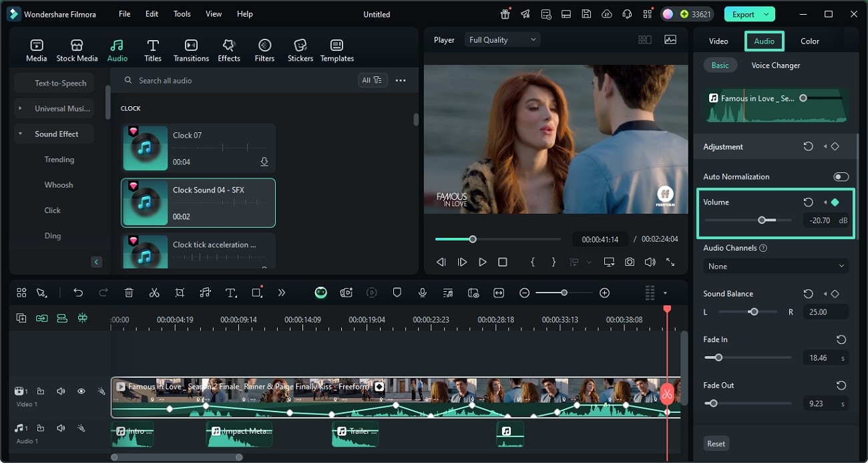Click the Reset button

716,444
